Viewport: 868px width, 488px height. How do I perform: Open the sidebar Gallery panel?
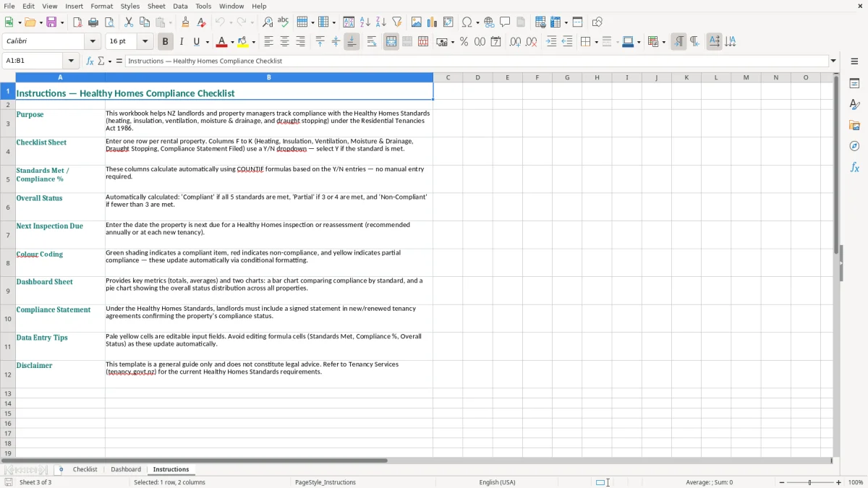[854, 126]
